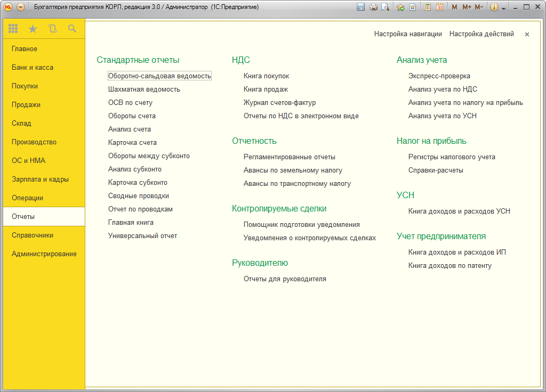546x392 pixels.
Task: Open Уведомления о контролируемых сделках
Action: click(x=310, y=238)
